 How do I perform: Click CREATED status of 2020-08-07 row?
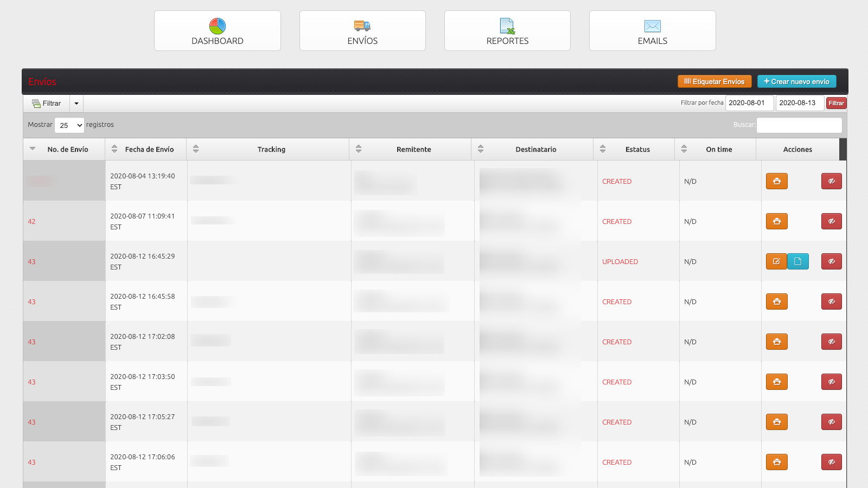(617, 222)
